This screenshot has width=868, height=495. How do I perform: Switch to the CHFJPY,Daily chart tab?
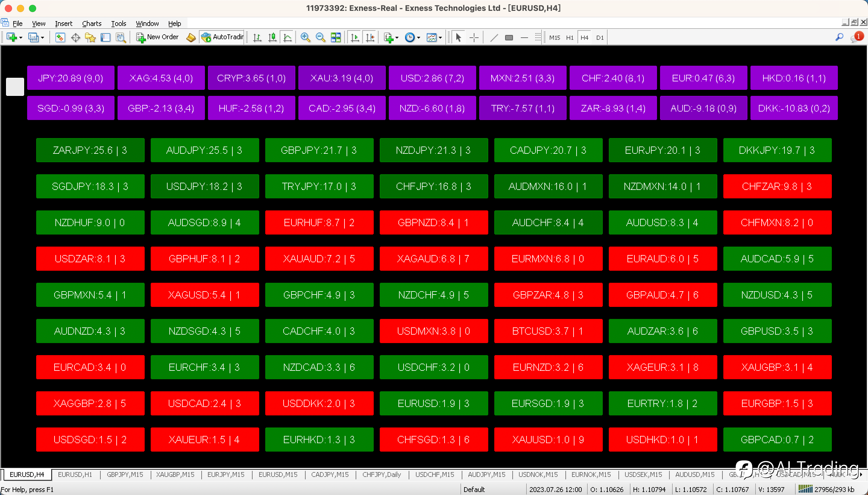(x=382, y=474)
